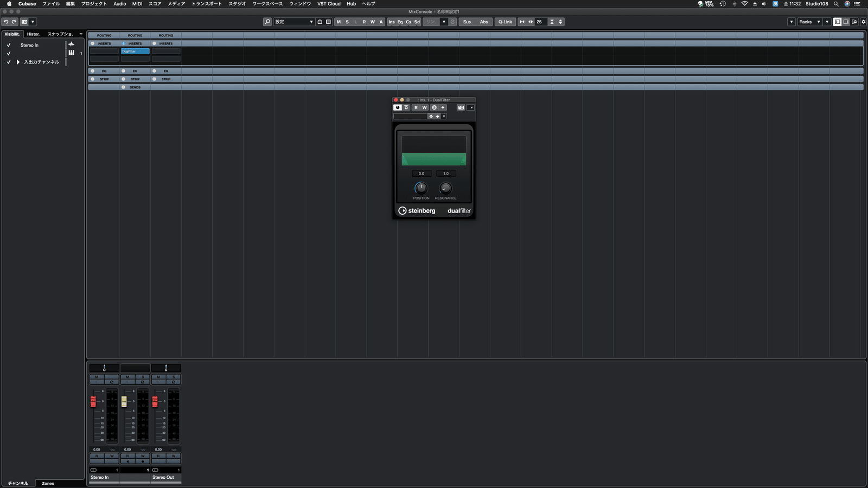The image size is (868, 488).
Task: Click the DualFilter insert slot
Action: tap(135, 51)
